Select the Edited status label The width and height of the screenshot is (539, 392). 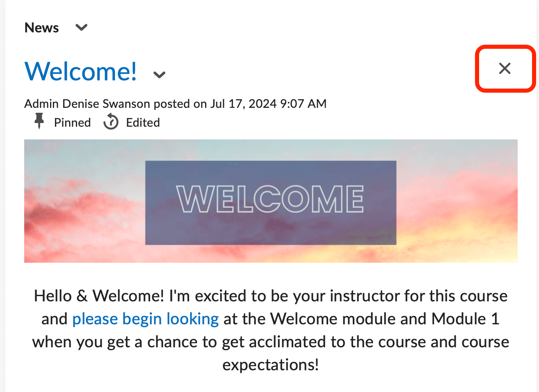coord(143,123)
